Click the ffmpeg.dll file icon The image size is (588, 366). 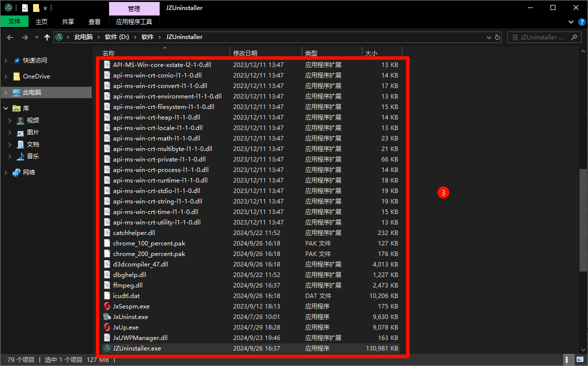pyautogui.click(x=107, y=285)
